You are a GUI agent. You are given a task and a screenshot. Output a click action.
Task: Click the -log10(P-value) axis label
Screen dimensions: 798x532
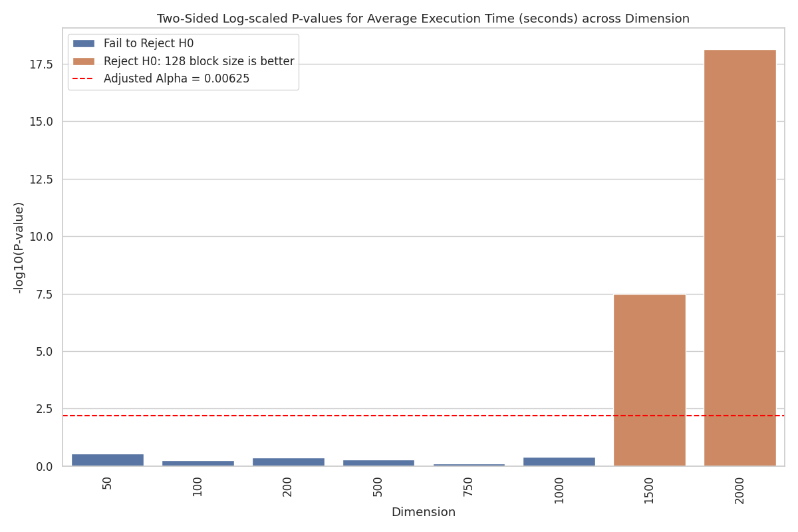(x=16, y=246)
